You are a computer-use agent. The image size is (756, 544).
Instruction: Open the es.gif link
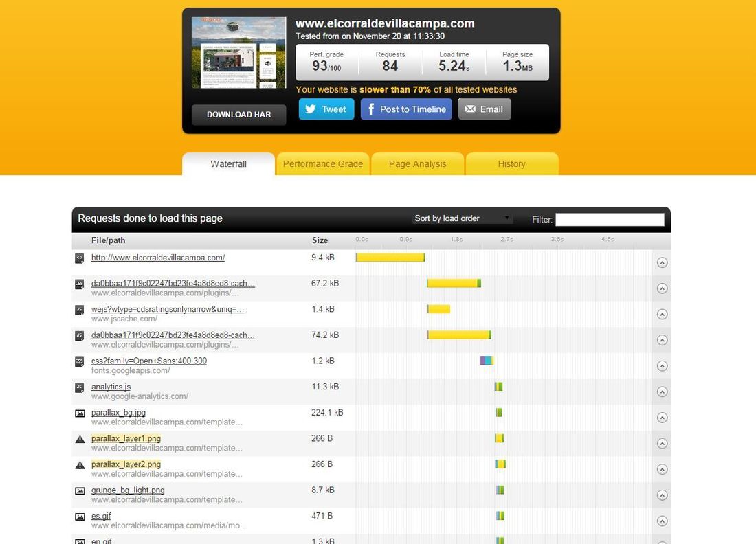(x=101, y=516)
